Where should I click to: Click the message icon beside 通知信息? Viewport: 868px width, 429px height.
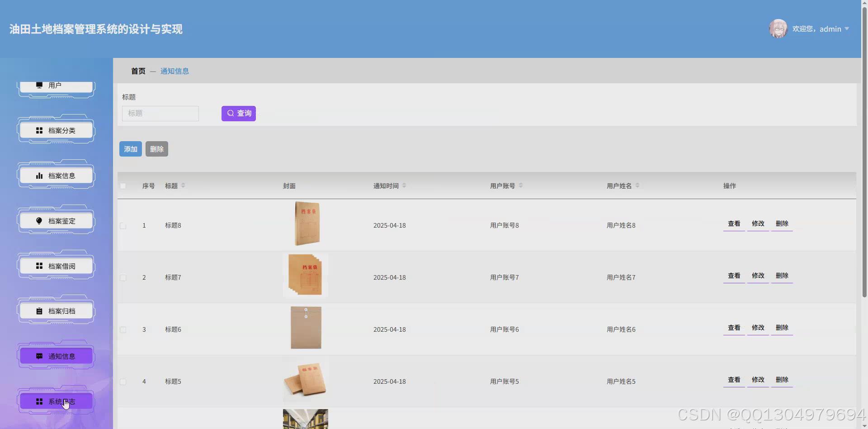39,356
